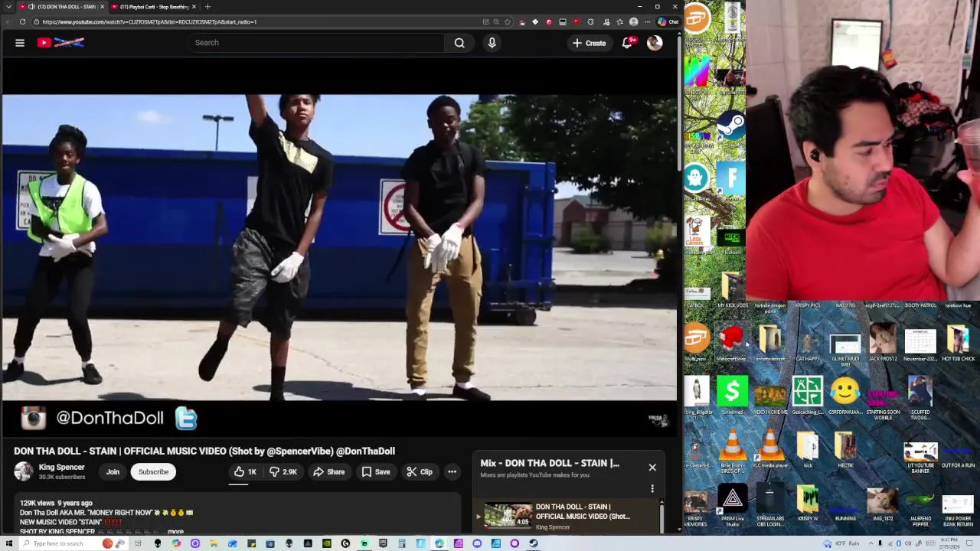Focus the YouTube search box
The image size is (980, 551).
pos(315,43)
